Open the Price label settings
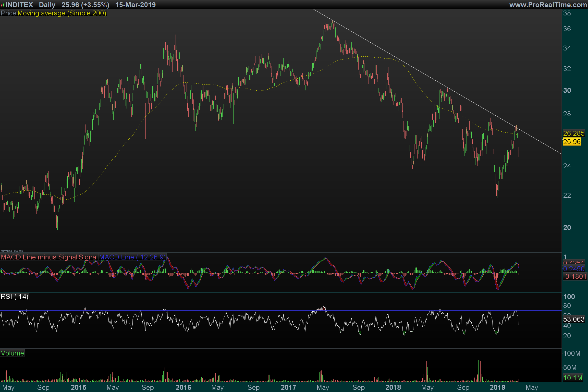This screenshot has height=392, width=588. [9, 13]
